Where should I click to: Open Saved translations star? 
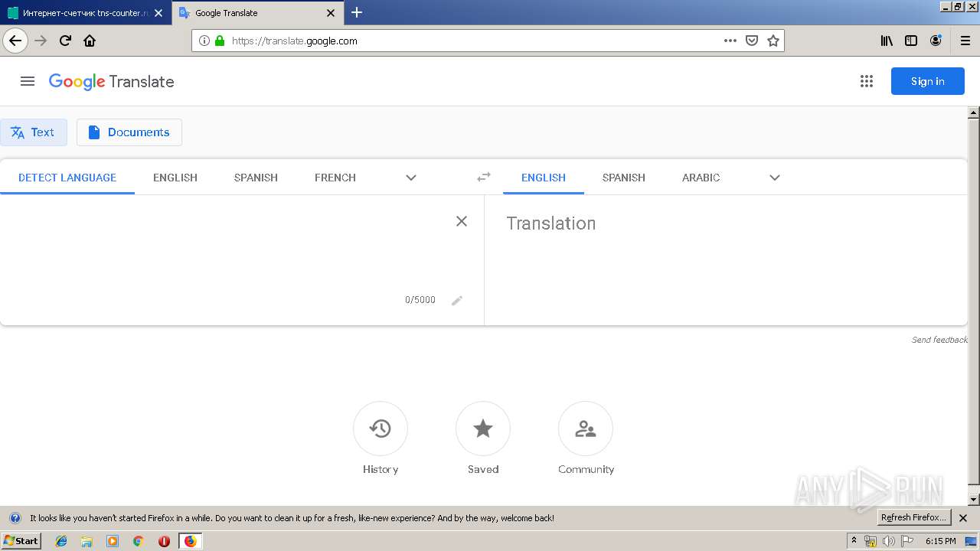click(483, 429)
